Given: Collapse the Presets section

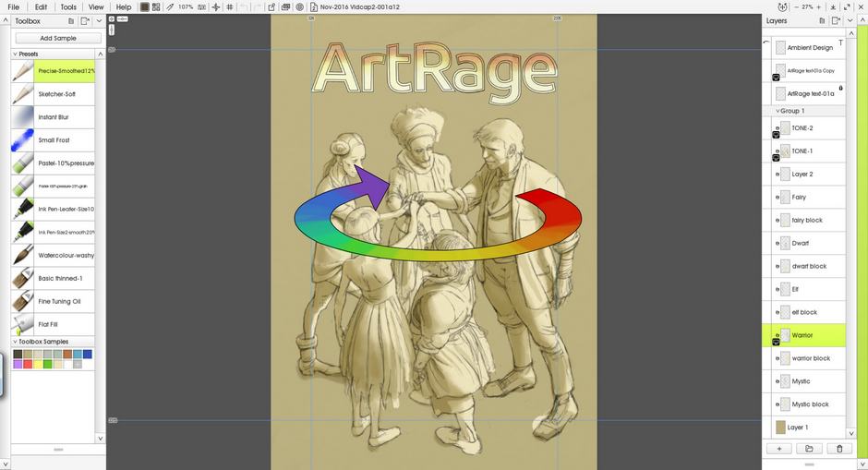Looking at the screenshot, I should tap(15, 54).
